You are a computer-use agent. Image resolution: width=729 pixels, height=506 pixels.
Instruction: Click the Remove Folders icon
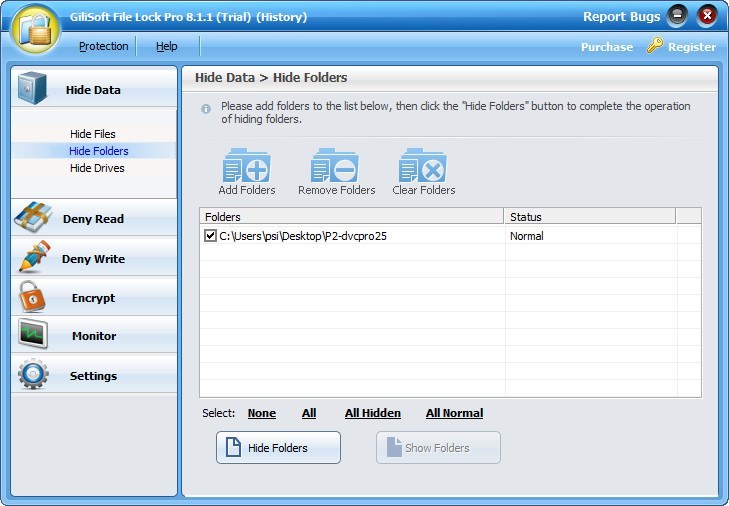pyautogui.click(x=335, y=165)
